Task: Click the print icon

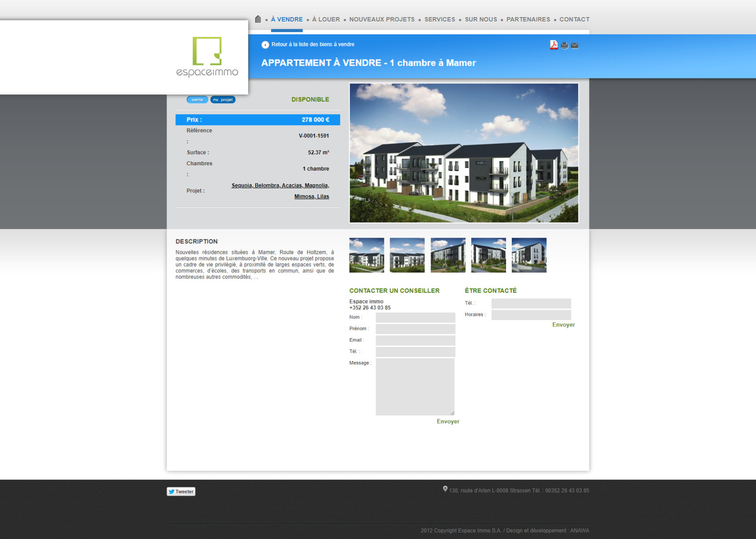Action: [x=564, y=45]
